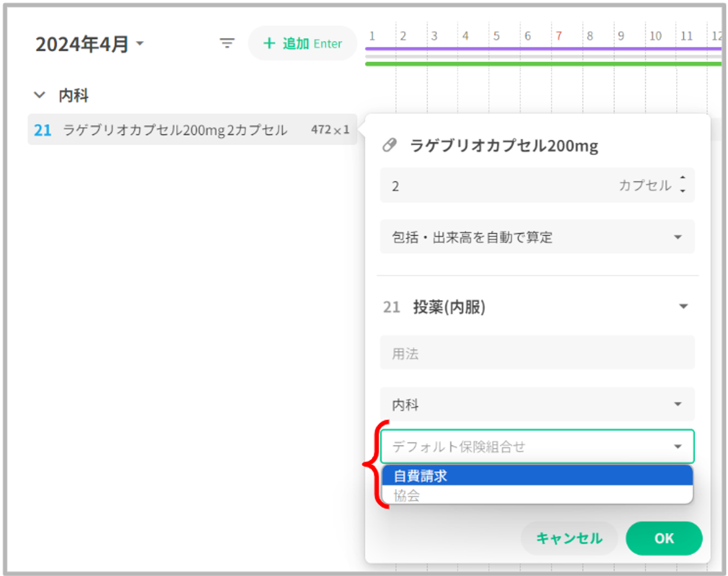Confirm with the OK button
728x576 pixels.
[664, 538]
